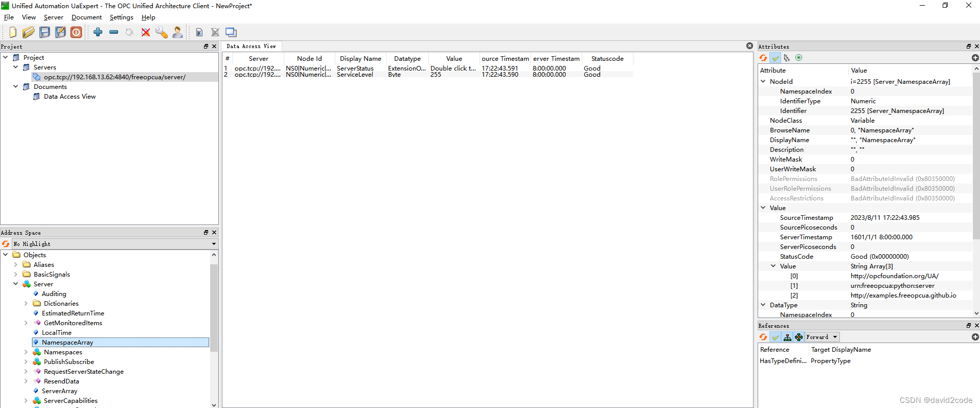Add a document using the page icon
Screen dimensions: 980x408
point(199,32)
